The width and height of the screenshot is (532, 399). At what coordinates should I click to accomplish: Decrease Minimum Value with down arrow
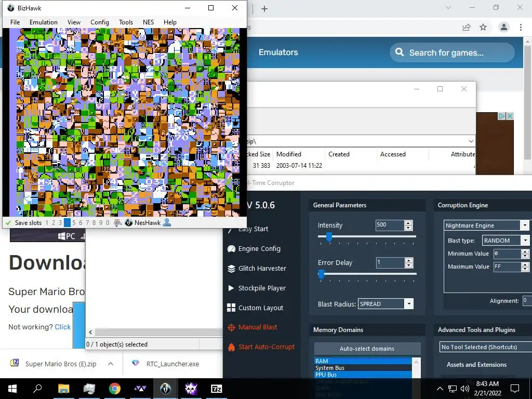pos(525,256)
